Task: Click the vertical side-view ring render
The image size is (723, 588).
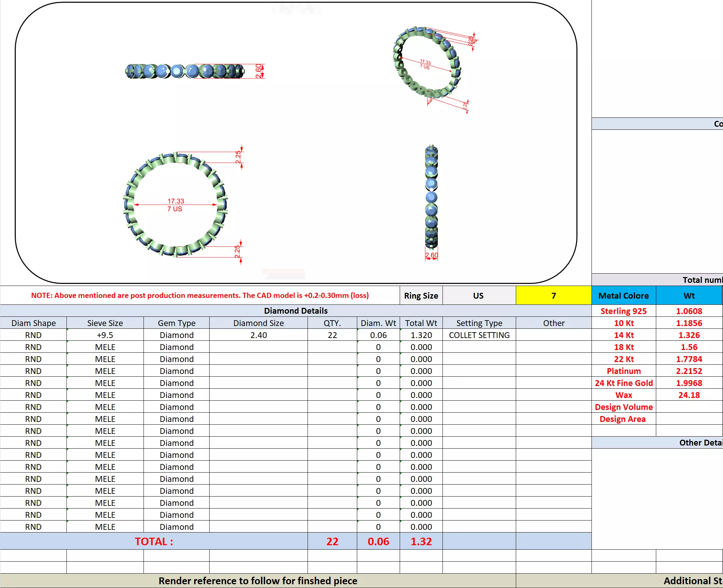Action: pyautogui.click(x=431, y=197)
